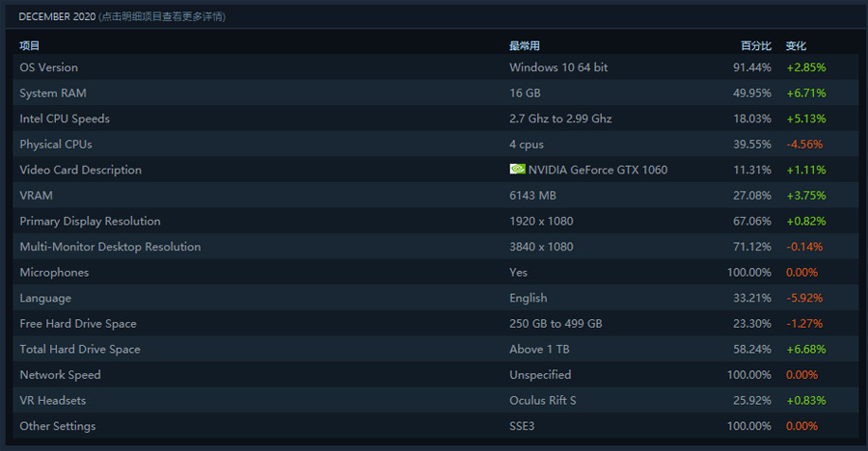
Task: Open VR Headsets details
Action: (435, 400)
